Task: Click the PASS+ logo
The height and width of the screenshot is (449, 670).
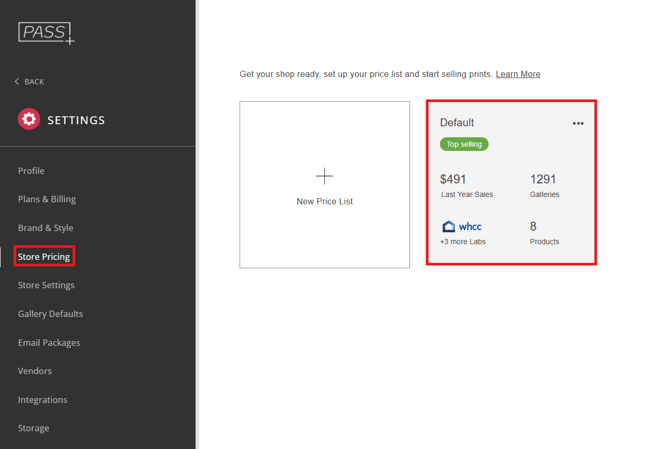Action: [x=46, y=33]
